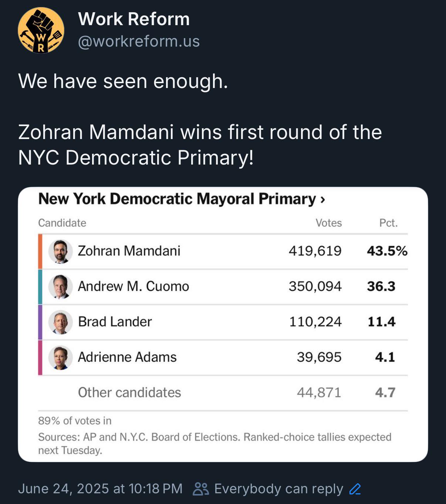
Task: Click Brad Lander's candidate photo
Action: coord(60,322)
